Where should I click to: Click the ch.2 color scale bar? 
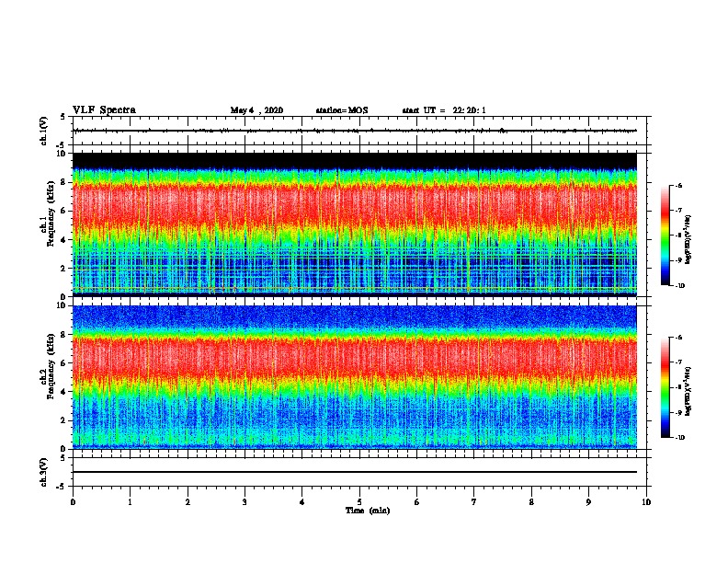click(x=665, y=387)
